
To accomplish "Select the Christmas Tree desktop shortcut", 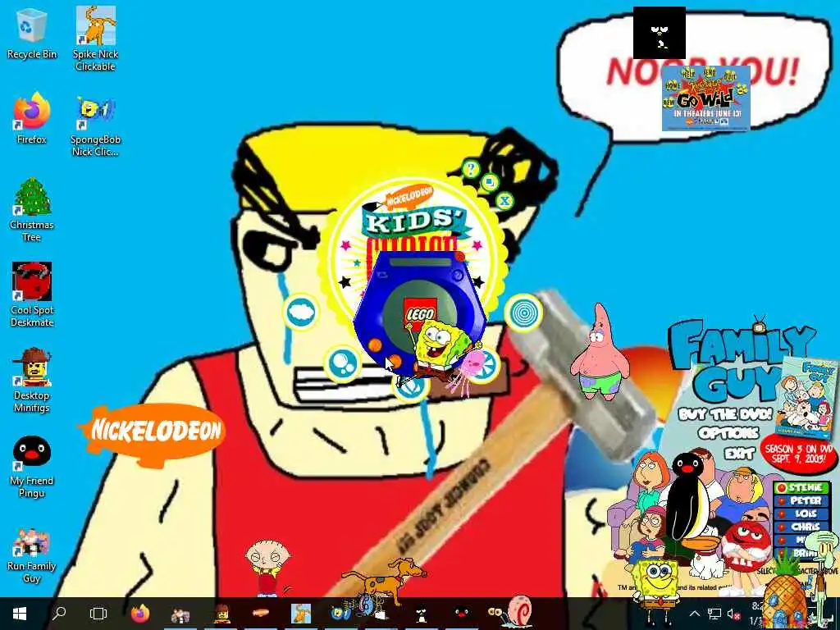I will tap(32, 210).
